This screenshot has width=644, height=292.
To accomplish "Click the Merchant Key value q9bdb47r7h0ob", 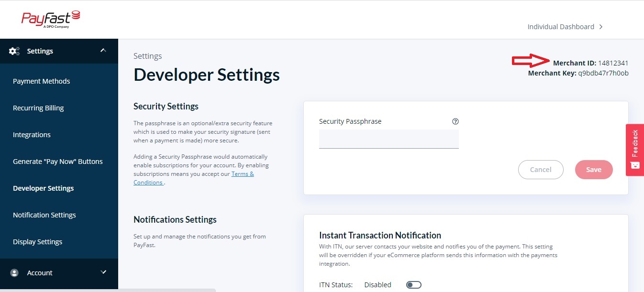I will coord(603,73).
